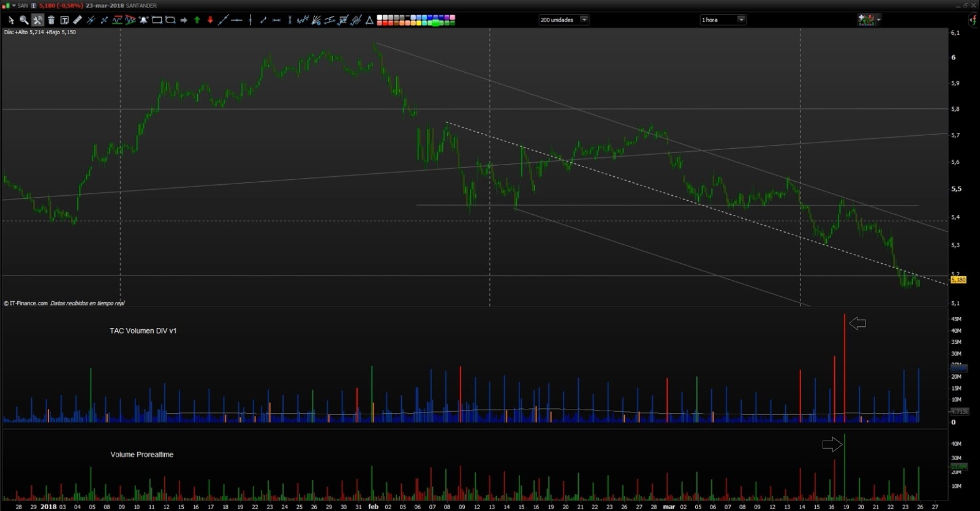Open the 1 hora timeframe dropdown
Screen dimensions: 980x511
pos(723,20)
